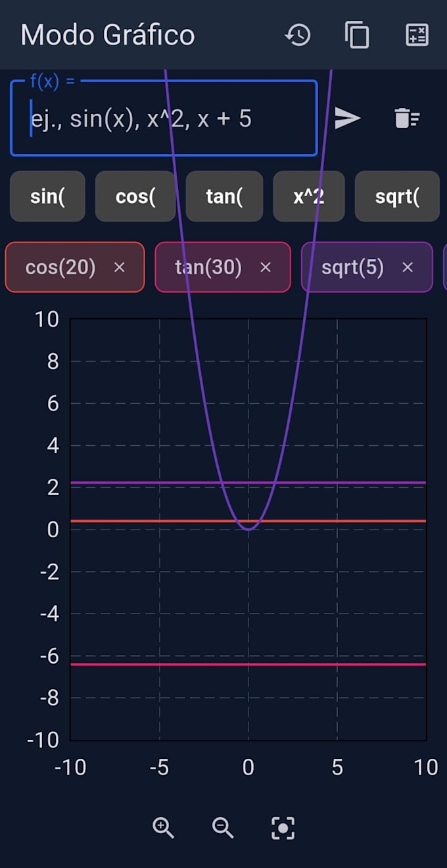The image size is (447, 868).
Task: Insert sqrt( into the function
Action: click(397, 196)
